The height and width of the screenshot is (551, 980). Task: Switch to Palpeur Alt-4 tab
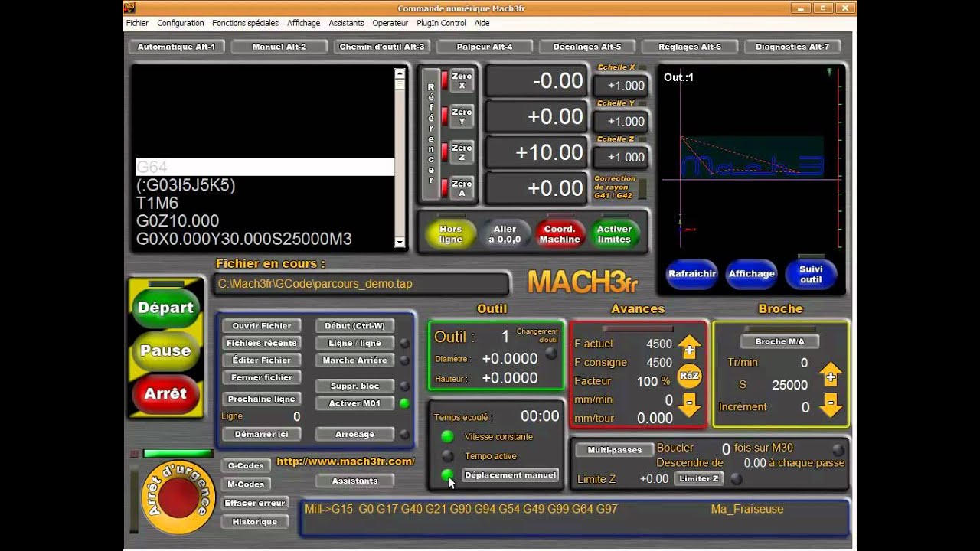point(484,47)
